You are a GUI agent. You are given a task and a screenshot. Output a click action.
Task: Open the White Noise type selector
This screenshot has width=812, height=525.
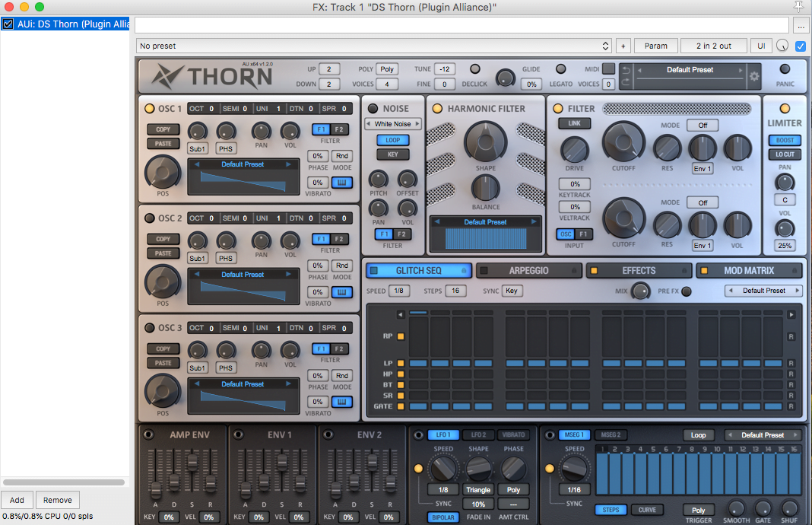[393, 124]
